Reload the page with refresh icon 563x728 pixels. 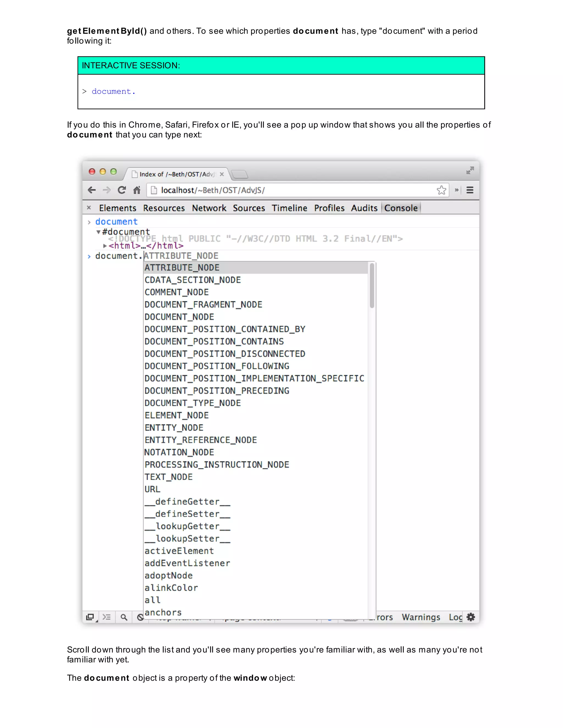(122, 190)
